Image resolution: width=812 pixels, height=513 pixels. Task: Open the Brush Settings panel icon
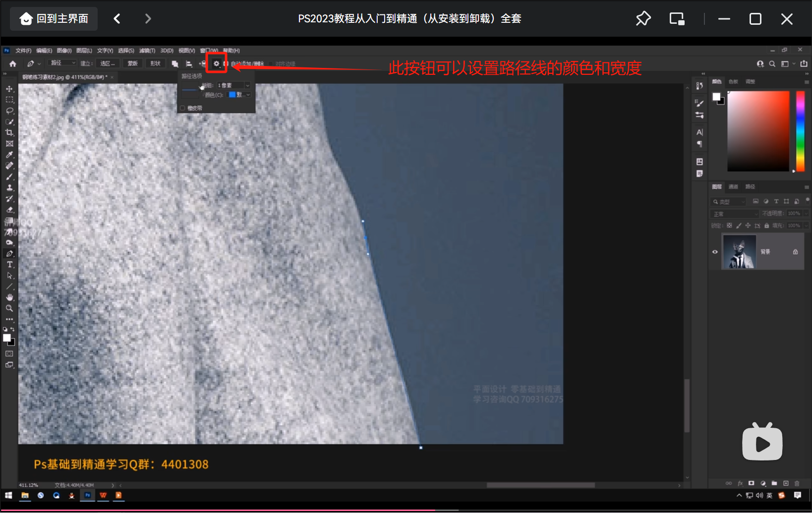(x=699, y=103)
